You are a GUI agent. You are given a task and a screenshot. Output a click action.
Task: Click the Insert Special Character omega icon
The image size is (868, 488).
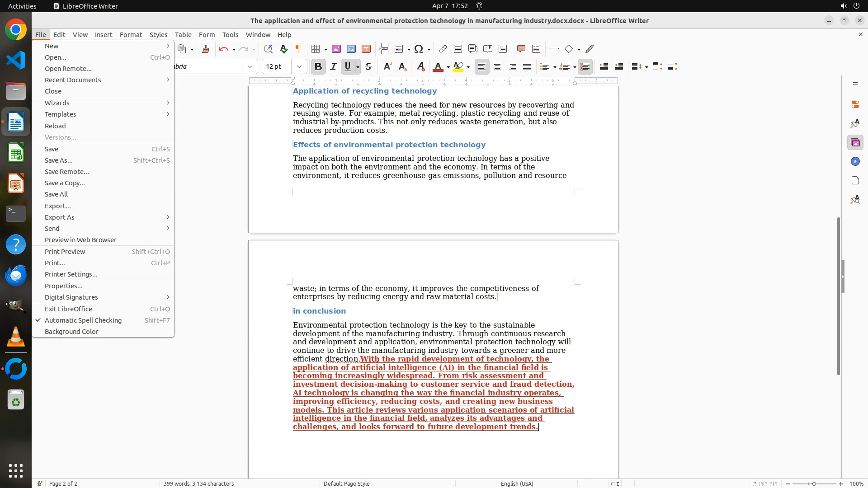(419, 49)
